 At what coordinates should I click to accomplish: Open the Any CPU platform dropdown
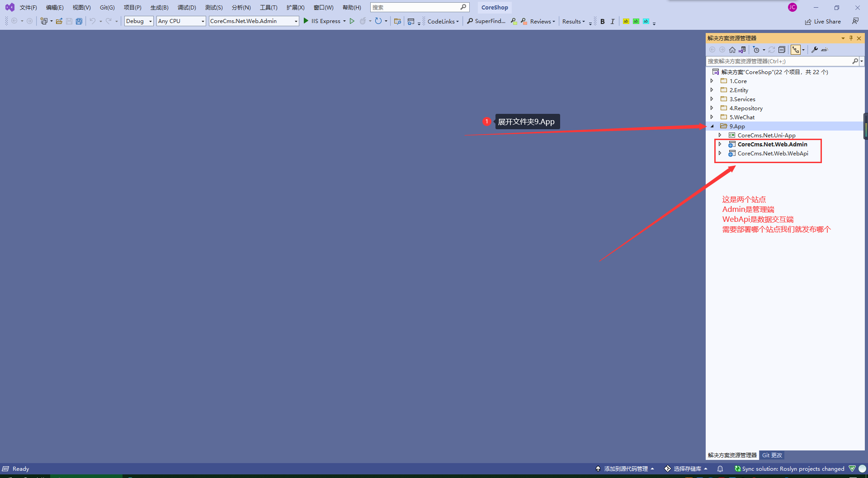[x=181, y=21]
